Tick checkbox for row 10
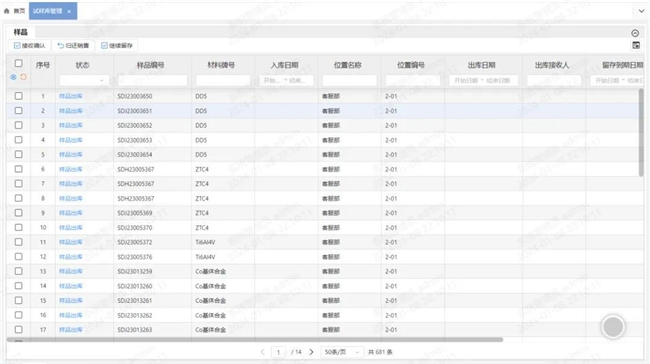This screenshot has height=364, width=650. coord(19,228)
